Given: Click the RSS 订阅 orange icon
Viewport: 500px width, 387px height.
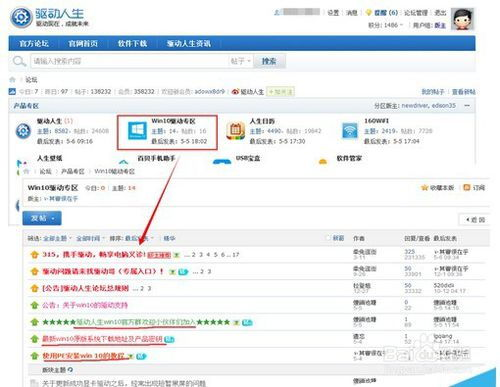Looking at the screenshot, I should pos(467,187).
